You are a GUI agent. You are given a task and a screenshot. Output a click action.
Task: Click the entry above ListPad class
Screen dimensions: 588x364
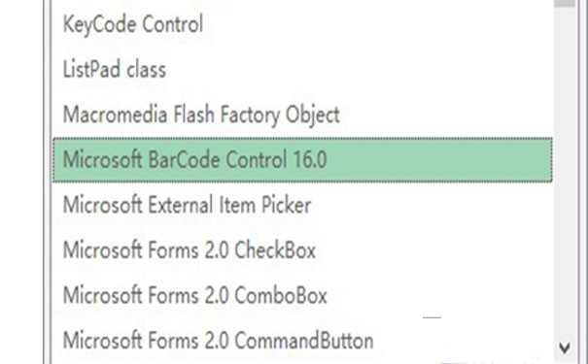pyautogui.click(x=302, y=24)
